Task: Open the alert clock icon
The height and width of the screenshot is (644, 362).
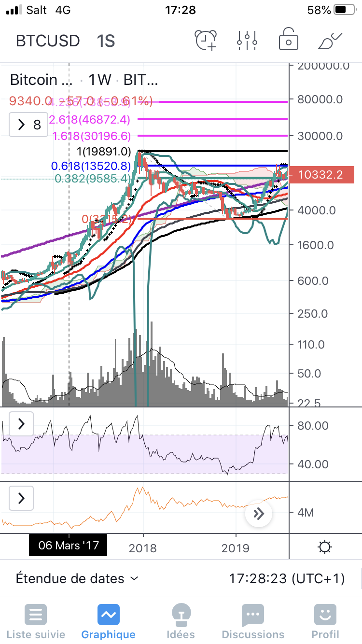Action: 206,41
